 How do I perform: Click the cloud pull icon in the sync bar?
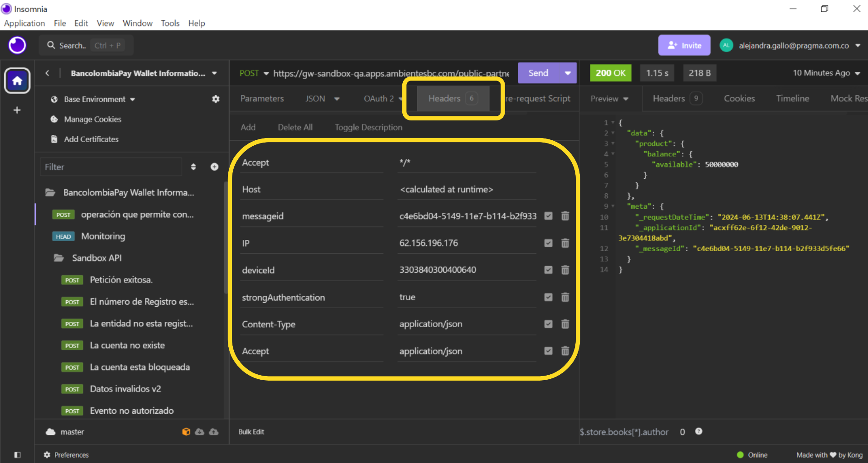click(x=200, y=432)
